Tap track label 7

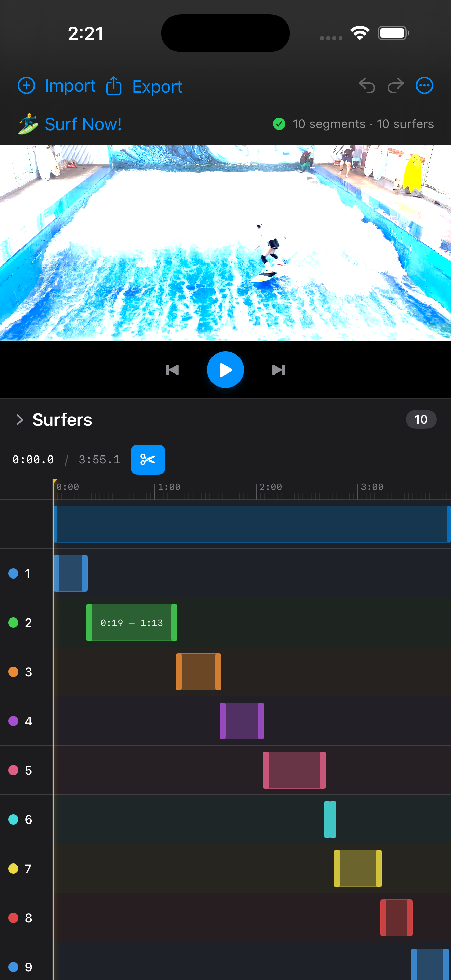click(28, 869)
